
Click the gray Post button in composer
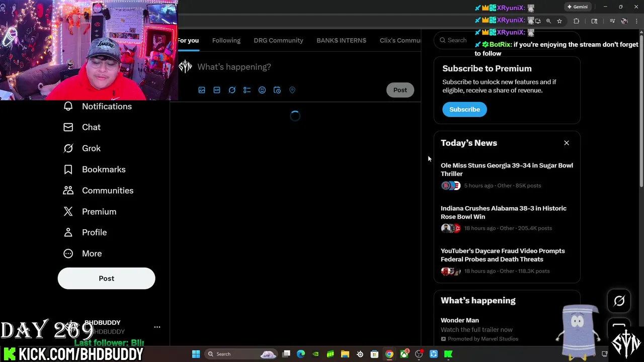click(400, 90)
